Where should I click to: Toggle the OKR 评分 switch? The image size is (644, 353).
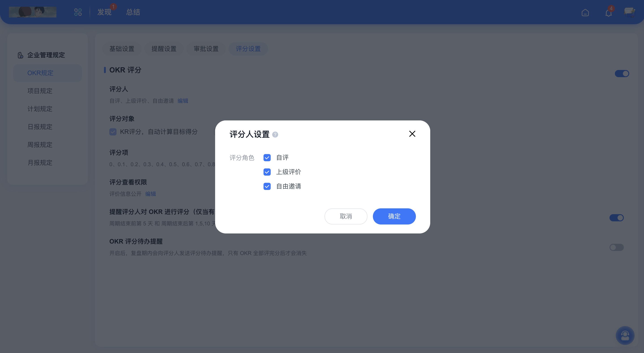tap(622, 74)
